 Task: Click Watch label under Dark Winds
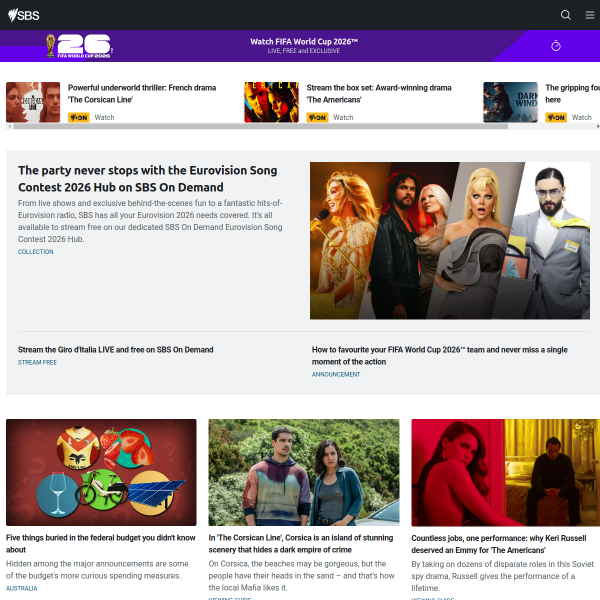coord(582,117)
